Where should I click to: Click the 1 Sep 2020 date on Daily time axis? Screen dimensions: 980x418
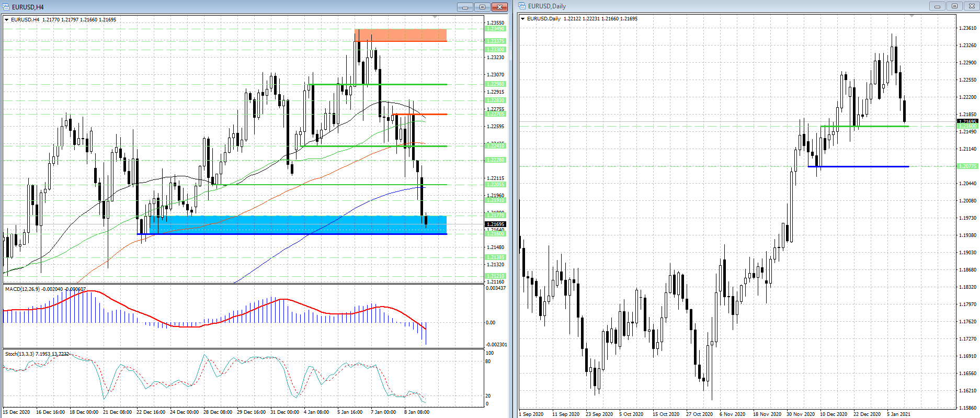(531, 414)
